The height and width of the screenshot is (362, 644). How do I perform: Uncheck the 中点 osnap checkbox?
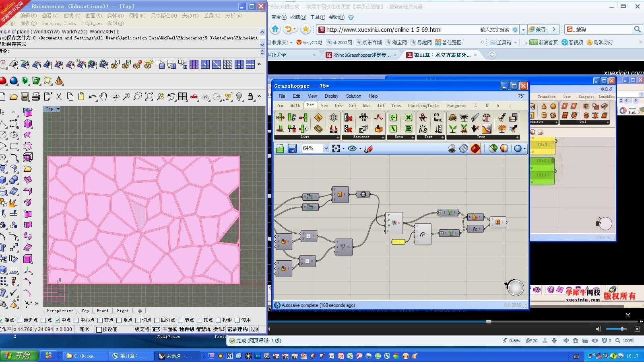57,320
